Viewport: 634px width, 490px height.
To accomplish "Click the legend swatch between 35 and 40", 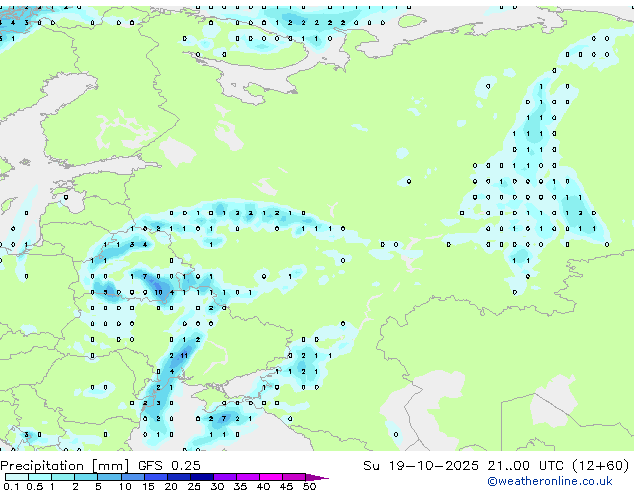I will (247, 477).
